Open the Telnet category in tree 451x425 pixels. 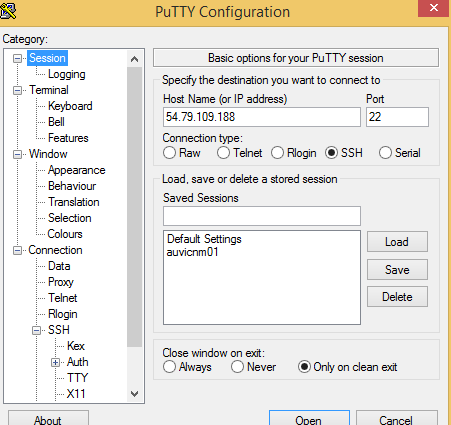tap(62, 298)
